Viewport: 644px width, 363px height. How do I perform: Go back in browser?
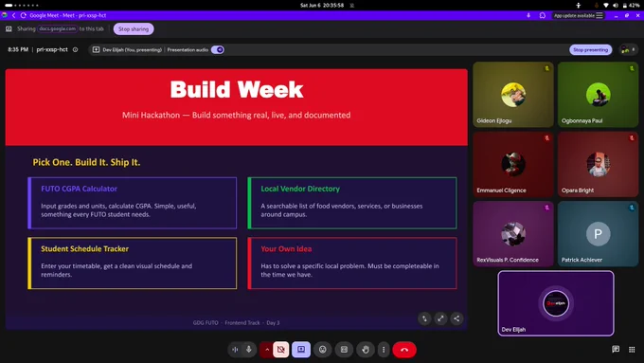[13, 15]
